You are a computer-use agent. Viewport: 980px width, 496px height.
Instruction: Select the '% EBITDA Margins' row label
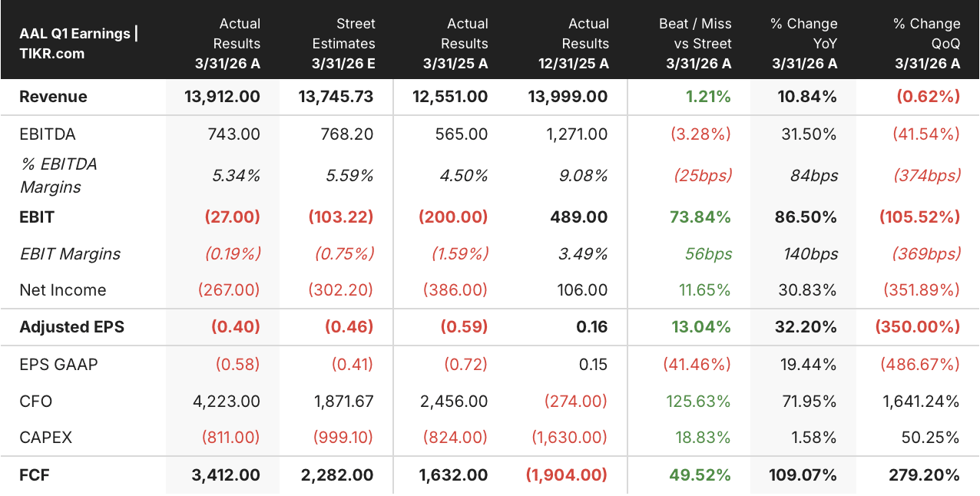(x=58, y=176)
